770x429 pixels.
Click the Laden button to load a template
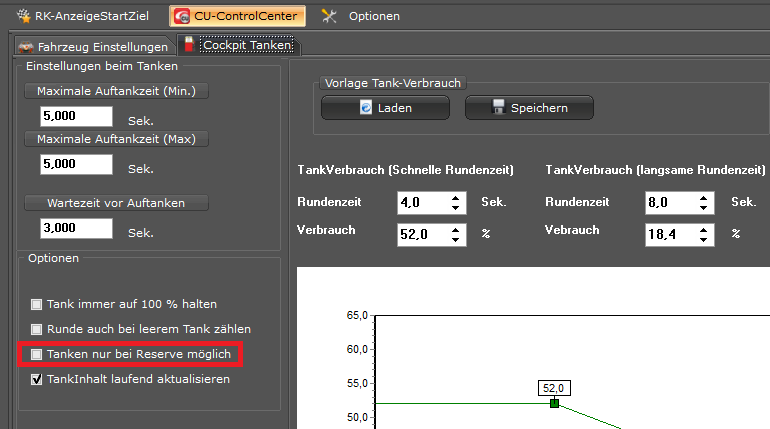pos(385,108)
